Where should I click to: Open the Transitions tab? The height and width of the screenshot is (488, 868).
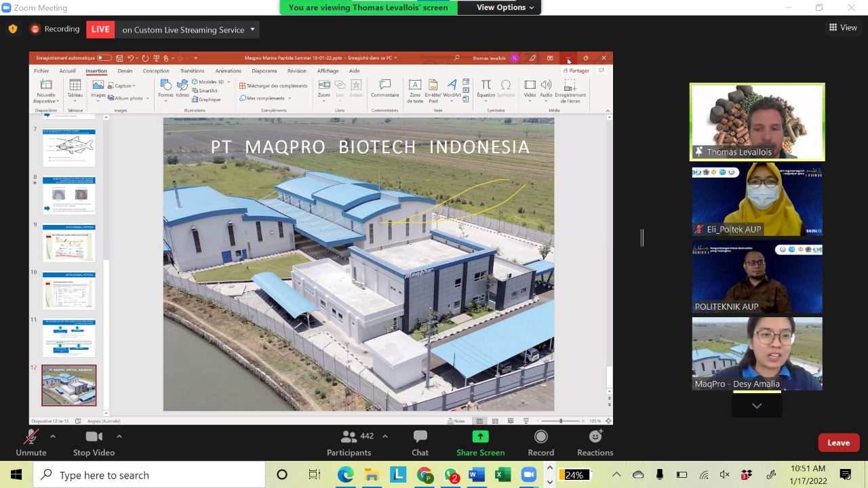(192, 70)
